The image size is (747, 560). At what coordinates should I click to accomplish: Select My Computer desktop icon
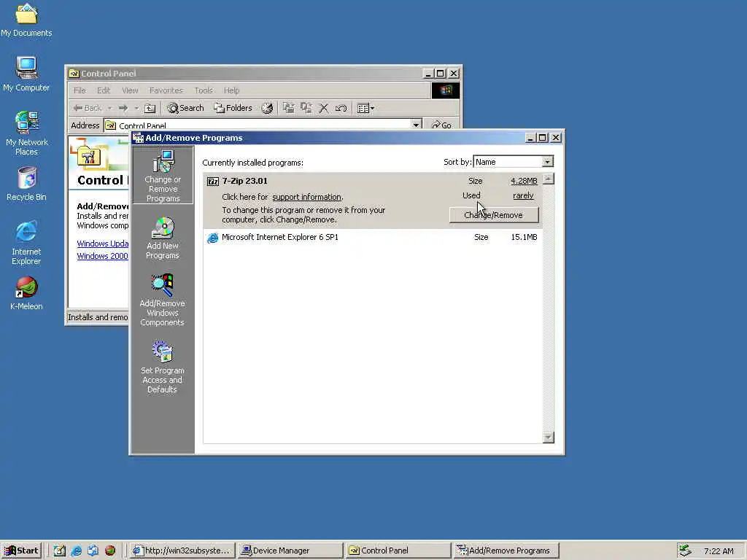26,74
